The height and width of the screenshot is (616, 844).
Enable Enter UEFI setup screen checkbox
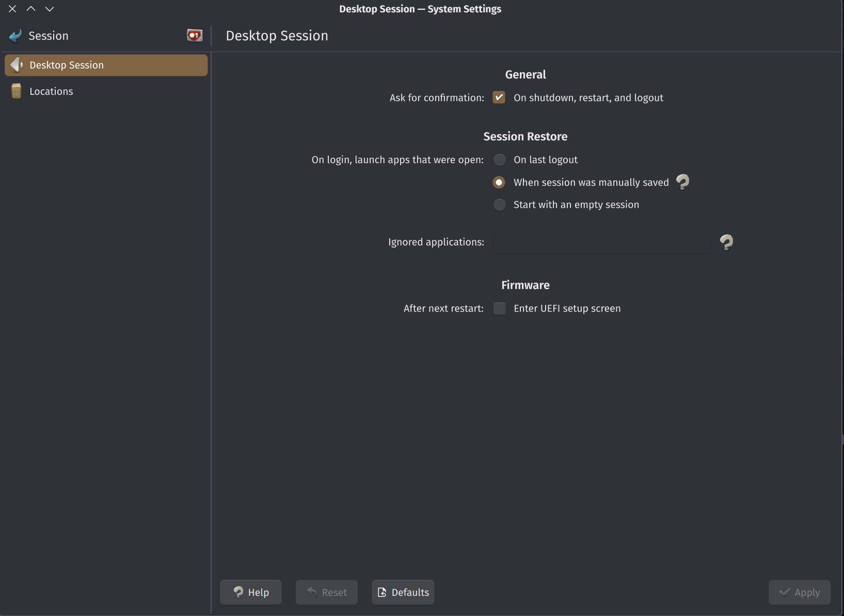pyautogui.click(x=499, y=309)
